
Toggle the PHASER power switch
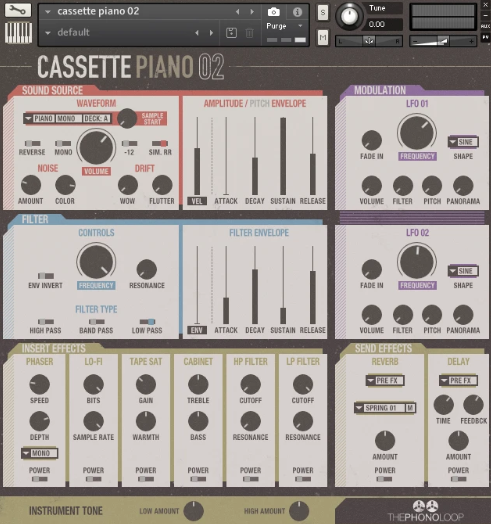(39, 479)
